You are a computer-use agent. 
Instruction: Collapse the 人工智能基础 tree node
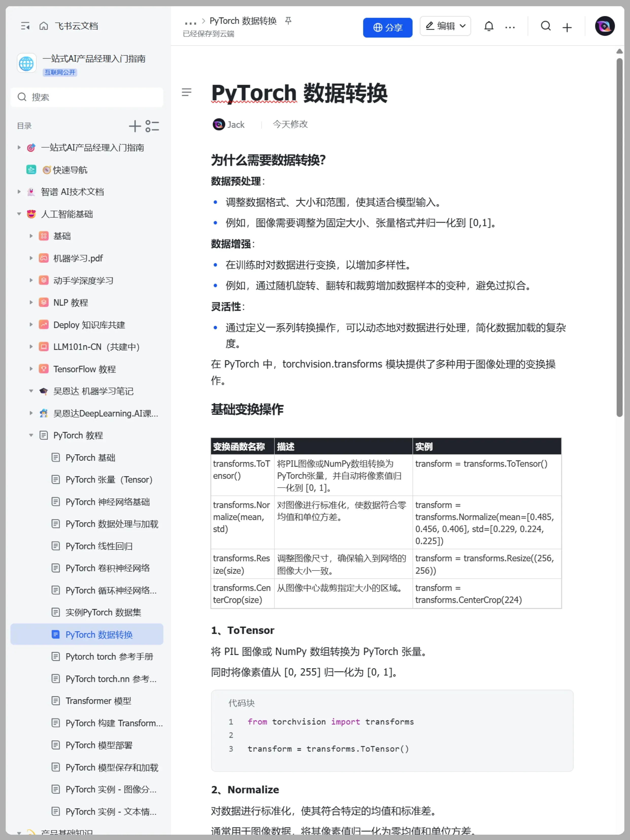point(19,214)
